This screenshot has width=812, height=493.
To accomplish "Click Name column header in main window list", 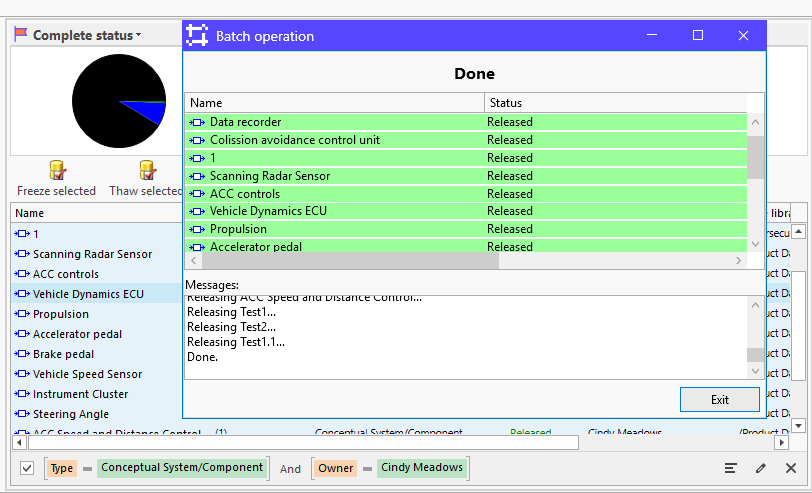I will coord(97,213).
